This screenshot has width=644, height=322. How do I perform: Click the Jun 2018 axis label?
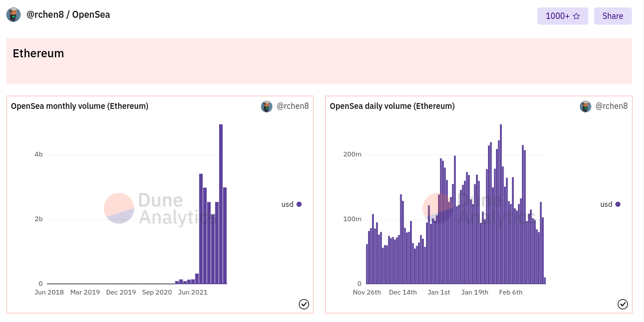(x=49, y=292)
